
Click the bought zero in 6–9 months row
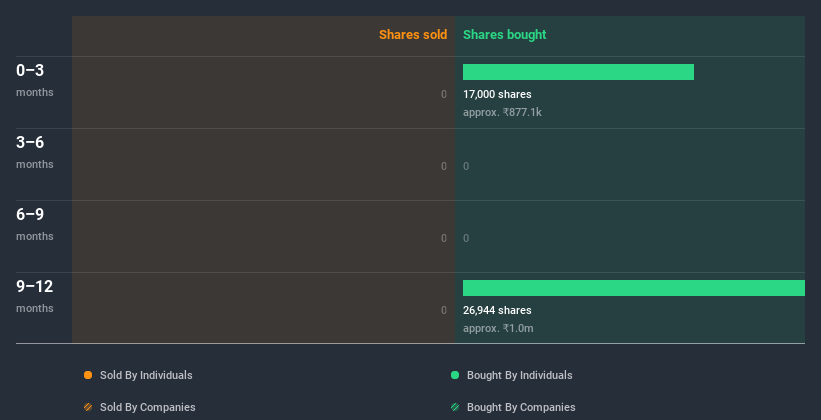point(466,238)
